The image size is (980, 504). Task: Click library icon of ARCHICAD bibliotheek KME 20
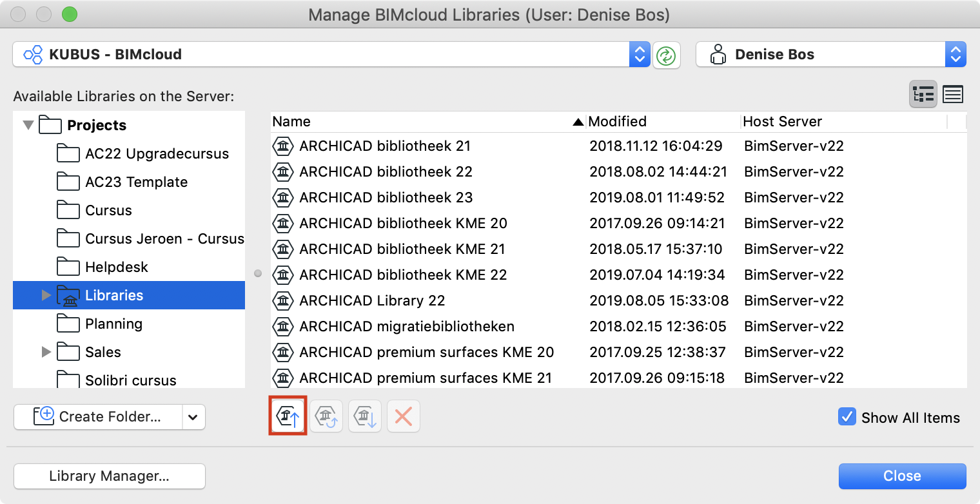pos(282,224)
